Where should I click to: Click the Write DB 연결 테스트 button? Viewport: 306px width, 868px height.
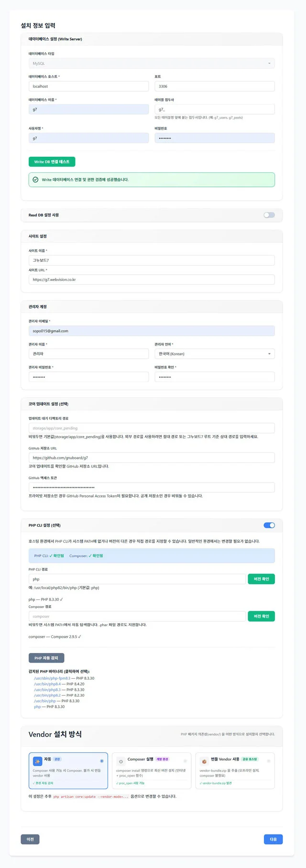52,161
